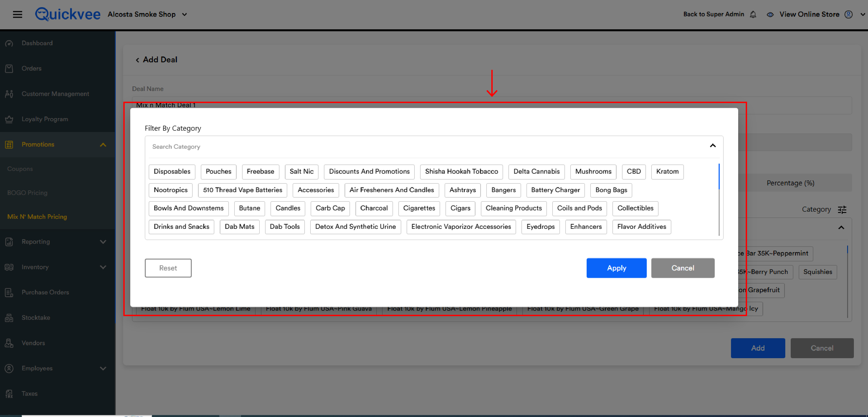Toggle the Cigarettes category chip
The image size is (868, 417).
pos(419,208)
